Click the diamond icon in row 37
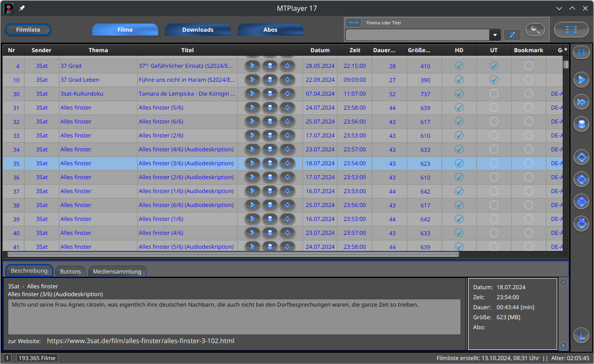This screenshot has height=364, width=594. pyautogui.click(x=287, y=191)
